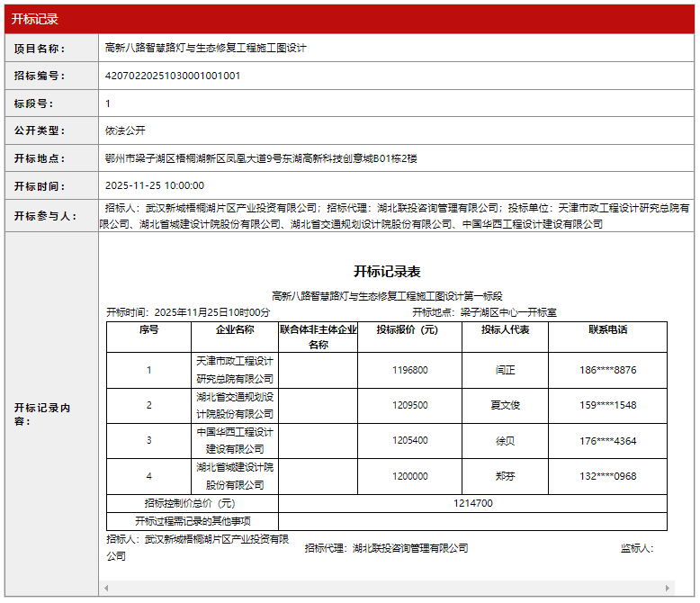
Task: Click the control price total 1214700
Action: [x=472, y=503]
